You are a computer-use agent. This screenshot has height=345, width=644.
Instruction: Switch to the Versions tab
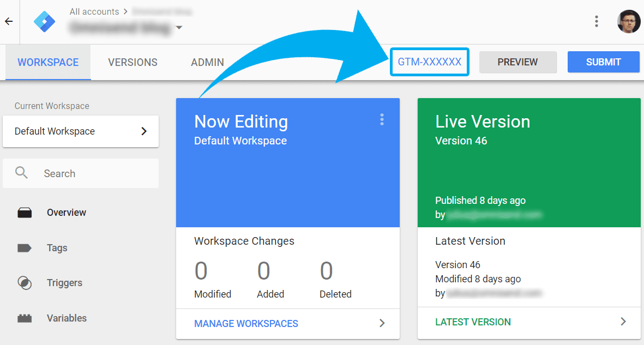pyautogui.click(x=133, y=63)
